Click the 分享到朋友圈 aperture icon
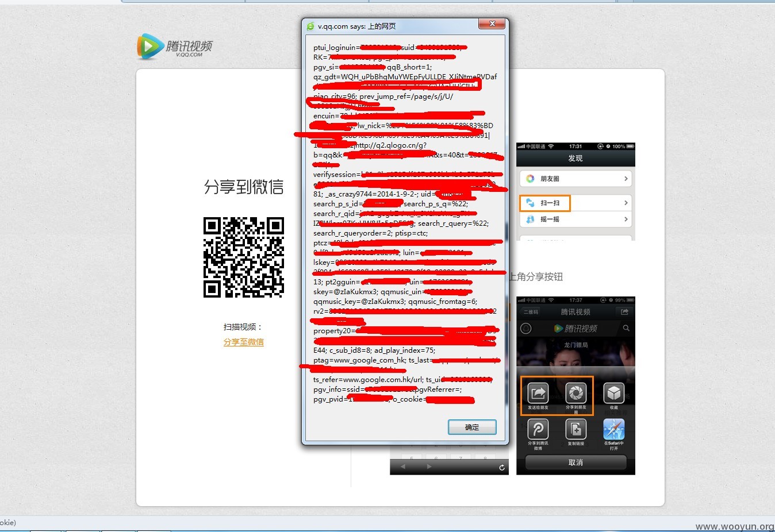This screenshot has height=532, width=775. pos(576,394)
